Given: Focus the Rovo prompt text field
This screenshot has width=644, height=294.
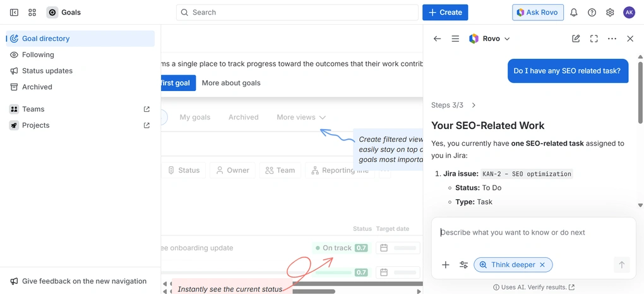Looking at the screenshot, I should [x=534, y=233].
